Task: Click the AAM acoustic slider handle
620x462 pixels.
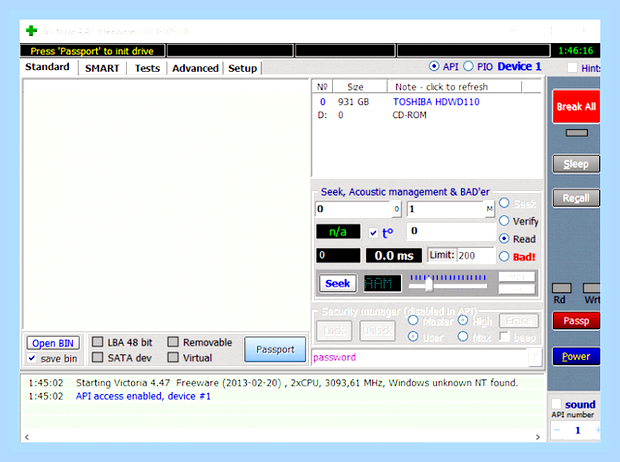Action: pos(429,285)
